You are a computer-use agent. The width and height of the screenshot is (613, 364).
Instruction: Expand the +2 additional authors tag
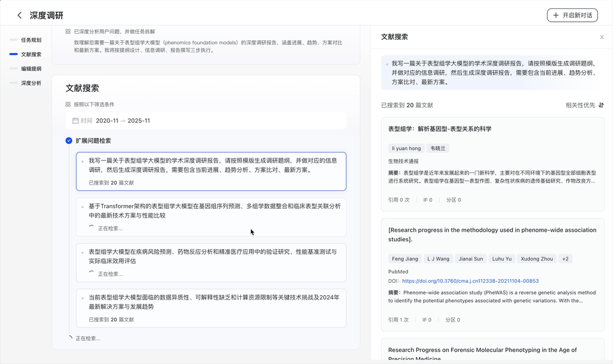tap(565, 259)
